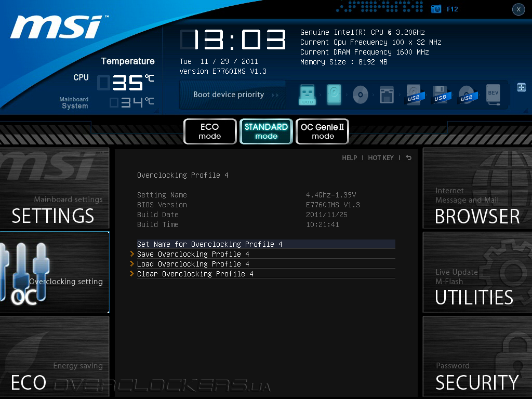This screenshot has width=532, height=399.
Task: Open the BROWSER section
Action: click(477, 188)
